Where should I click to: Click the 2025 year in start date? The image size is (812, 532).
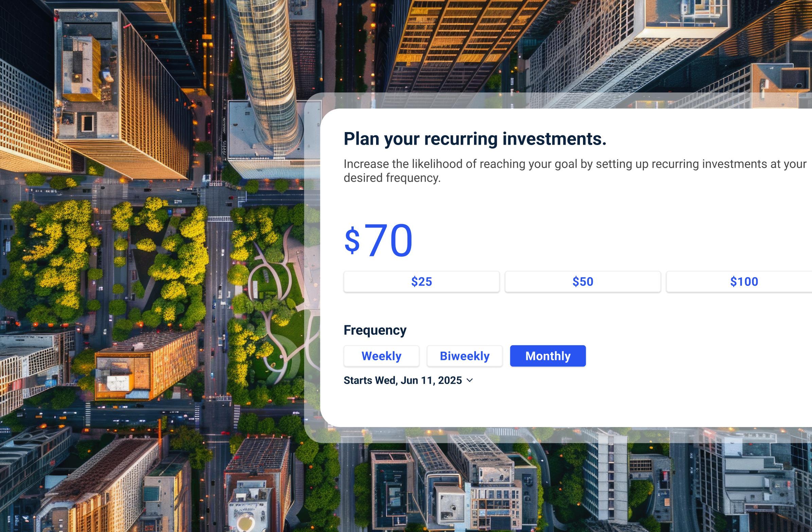[x=450, y=380]
